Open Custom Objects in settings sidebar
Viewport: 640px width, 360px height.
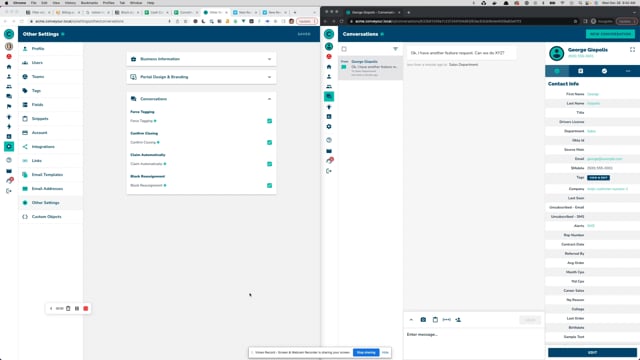pyautogui.click(x=50, y=216)
